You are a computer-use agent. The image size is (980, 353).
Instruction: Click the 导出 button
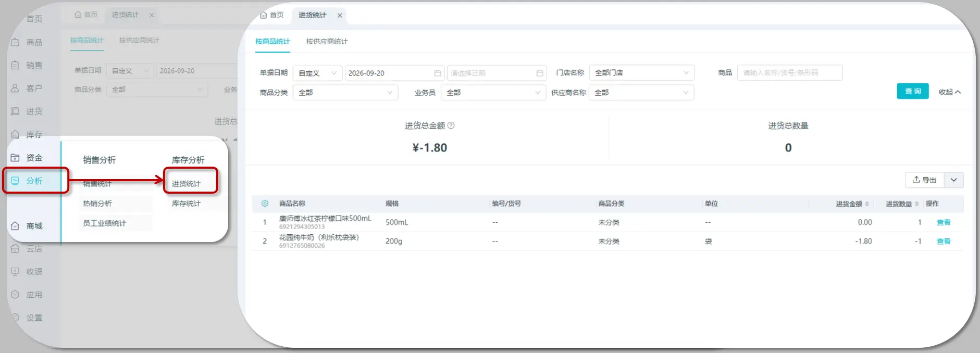[925, 180]
